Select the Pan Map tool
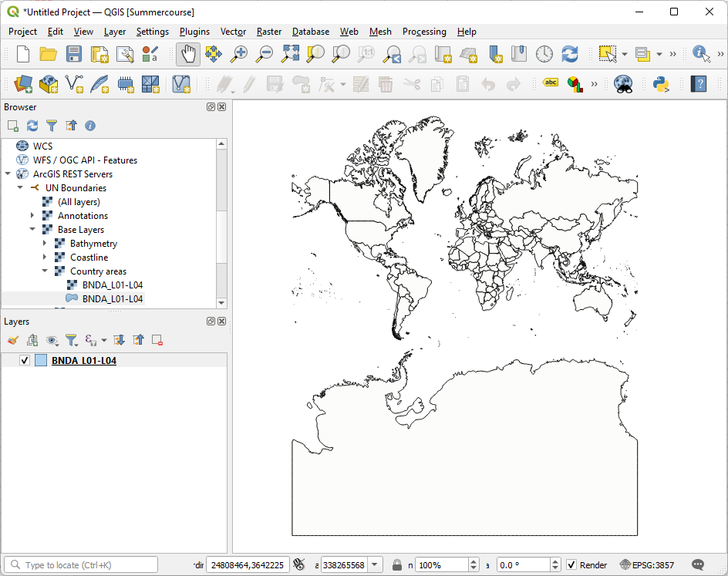Viewport: 728px width, 576px height. 188,55
